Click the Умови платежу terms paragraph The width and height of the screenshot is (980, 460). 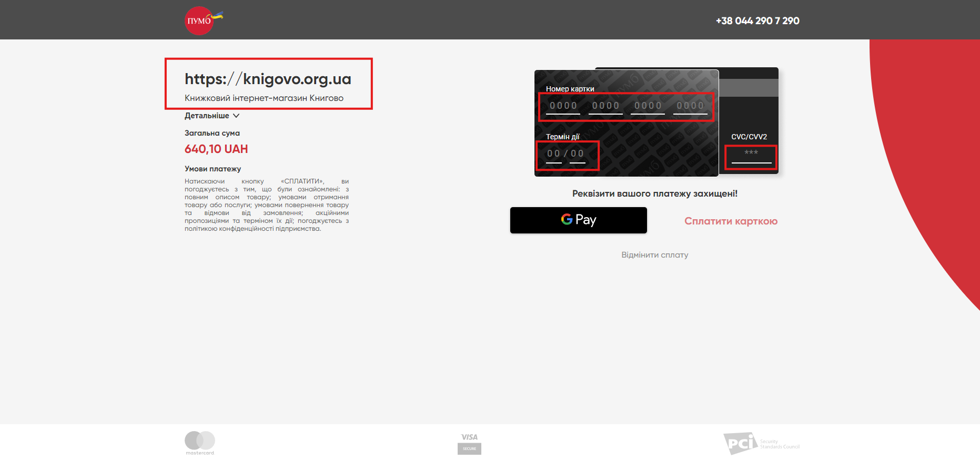266,205
